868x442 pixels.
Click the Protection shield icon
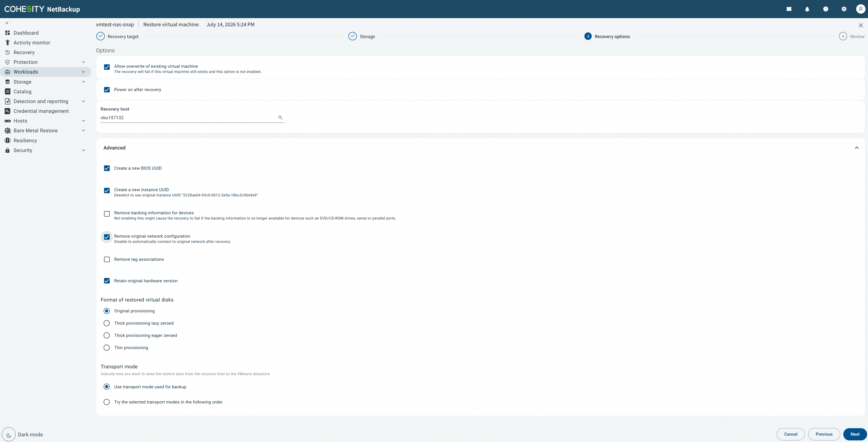(x=7, y=62)
